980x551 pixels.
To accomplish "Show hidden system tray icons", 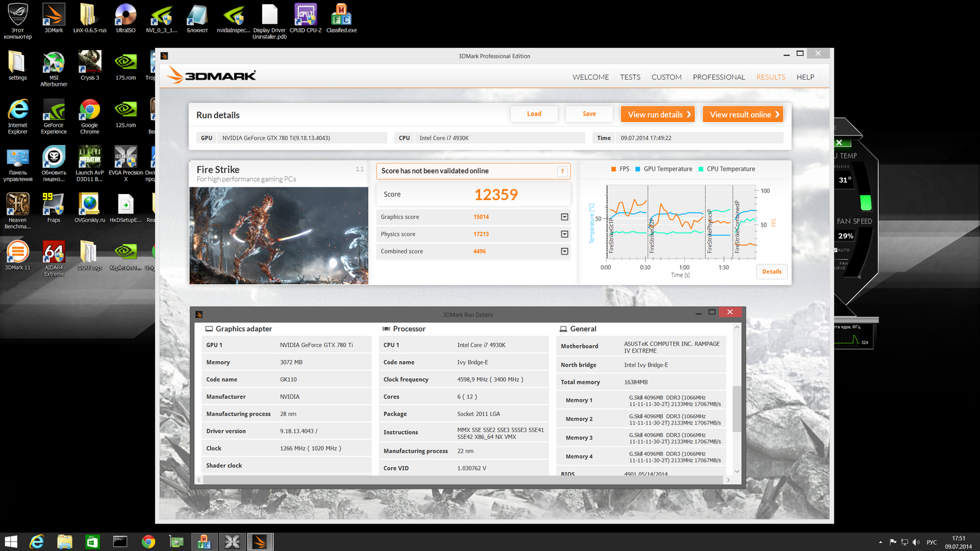I will tap(880, 542).
